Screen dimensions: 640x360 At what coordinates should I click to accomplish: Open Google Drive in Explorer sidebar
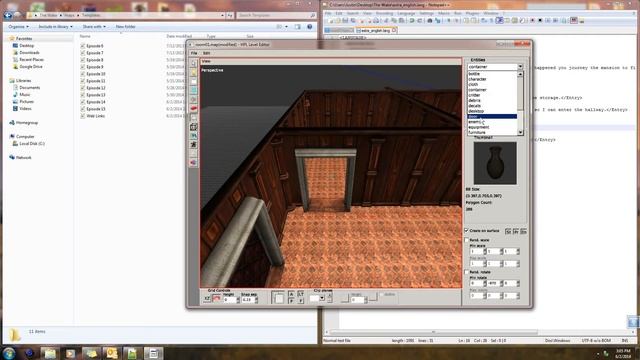coord(31,67)
